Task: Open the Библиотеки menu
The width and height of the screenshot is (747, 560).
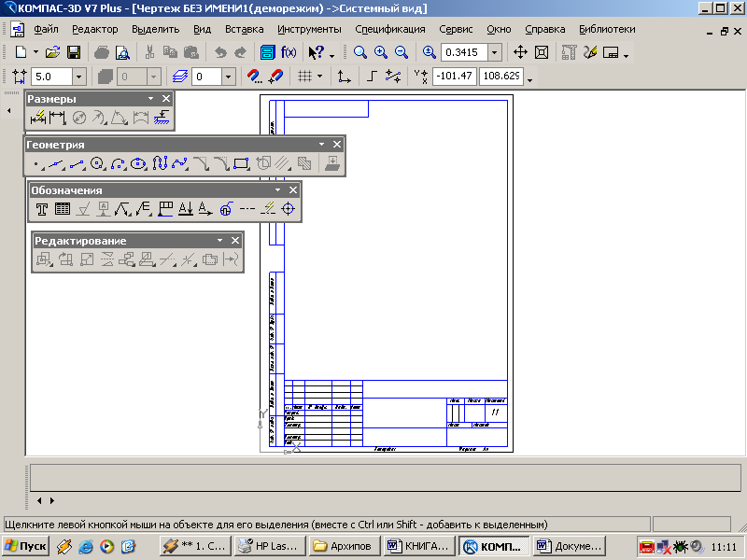Action: 607,30
